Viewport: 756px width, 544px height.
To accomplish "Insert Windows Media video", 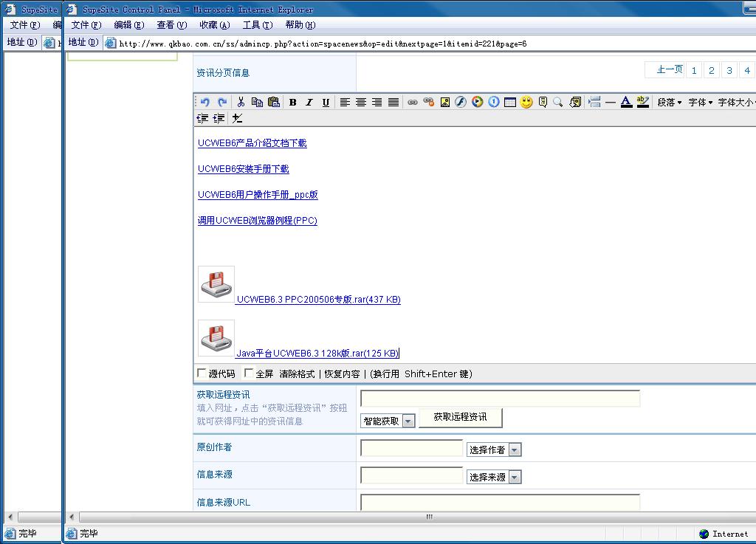I will click(x=478, y=102).
